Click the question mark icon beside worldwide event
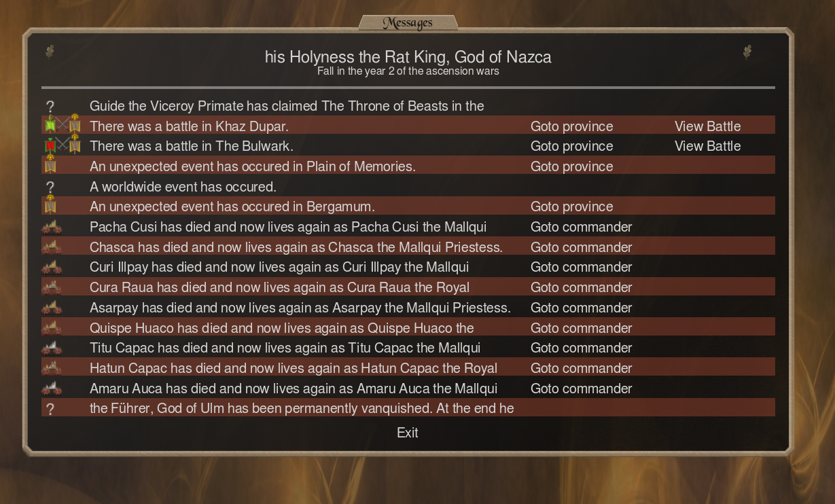835x504 pixels. 50,187
